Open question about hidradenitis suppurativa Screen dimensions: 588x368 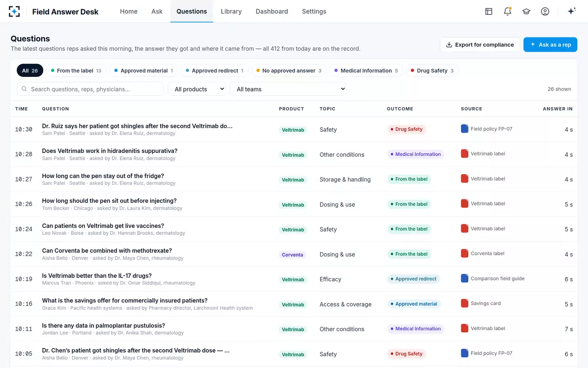[109, 151]
